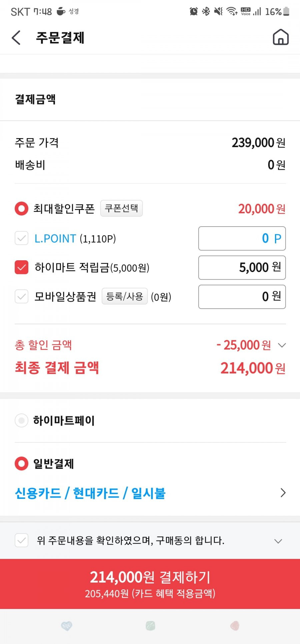Check the L.POINT checkbox
300x644 pixels.
click(22, 238)
